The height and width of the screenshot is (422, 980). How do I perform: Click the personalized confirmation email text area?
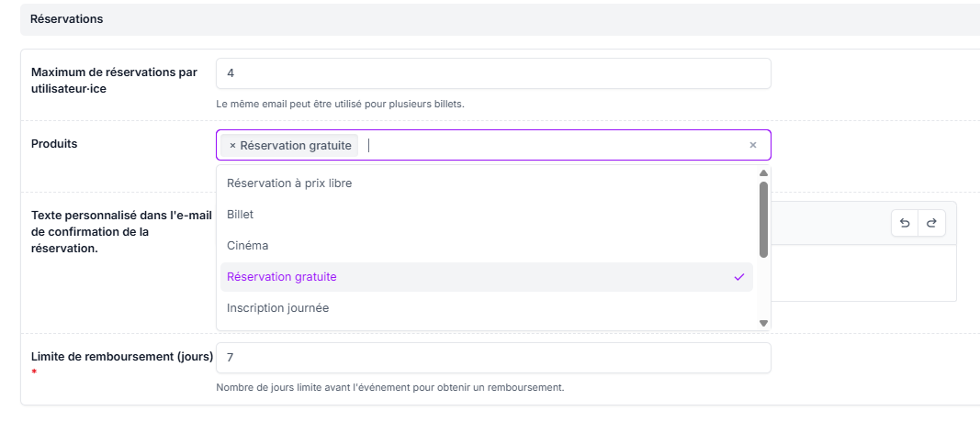click(863, 273)
